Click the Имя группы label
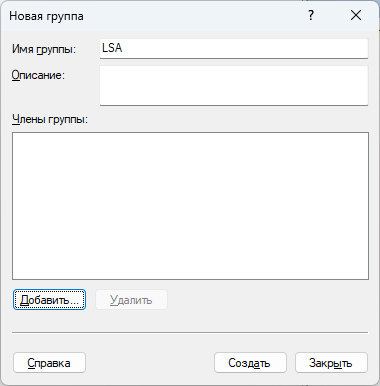380x386 pixels. coord(44,49)
